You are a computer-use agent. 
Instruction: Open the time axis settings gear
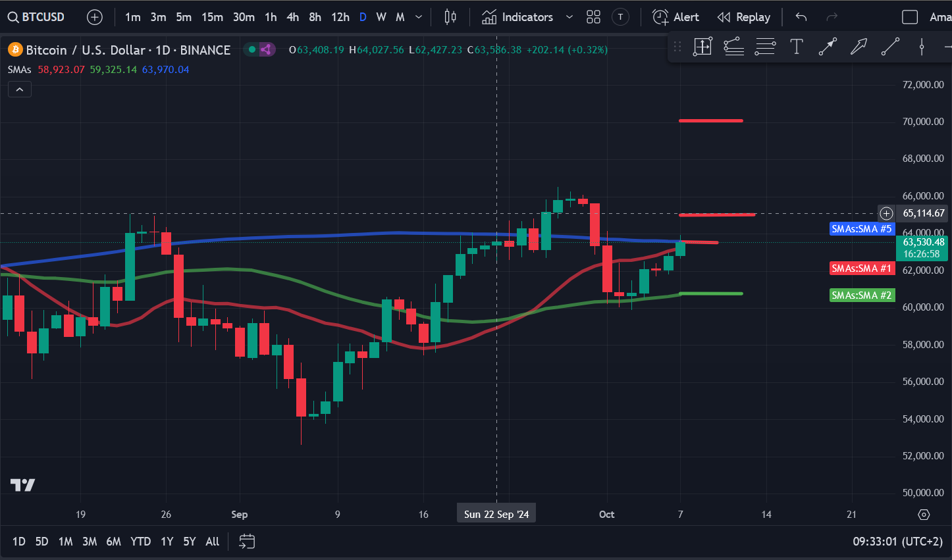pyautogui.click(x=924, y=515)
